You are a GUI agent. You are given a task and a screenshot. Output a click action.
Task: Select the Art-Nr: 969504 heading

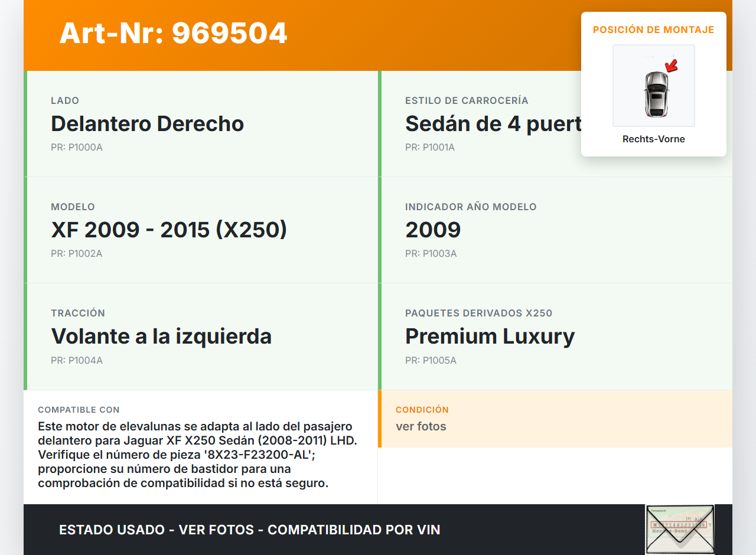click(x=173, y=33)
